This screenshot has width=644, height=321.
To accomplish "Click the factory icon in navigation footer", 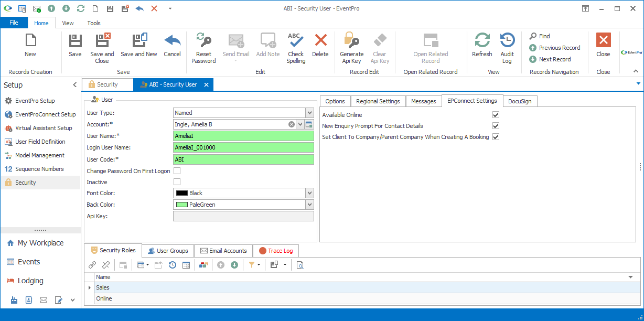I will pos(14,300).
